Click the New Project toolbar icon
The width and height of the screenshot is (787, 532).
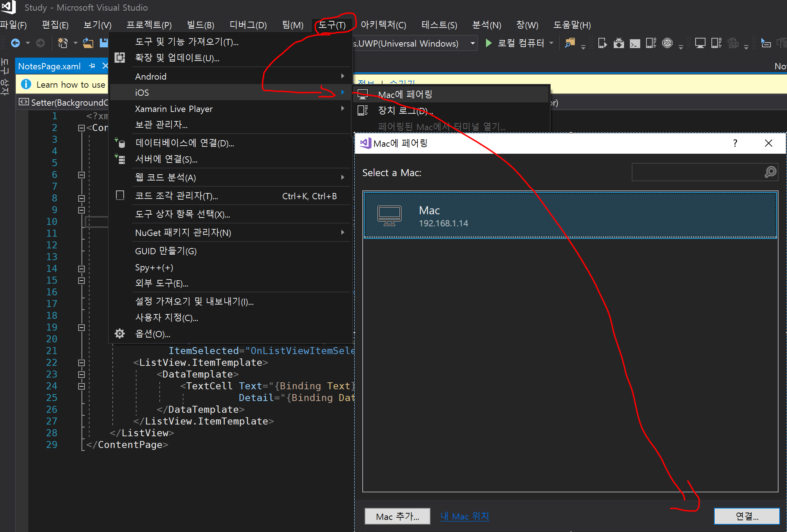(x=63, y=43)
